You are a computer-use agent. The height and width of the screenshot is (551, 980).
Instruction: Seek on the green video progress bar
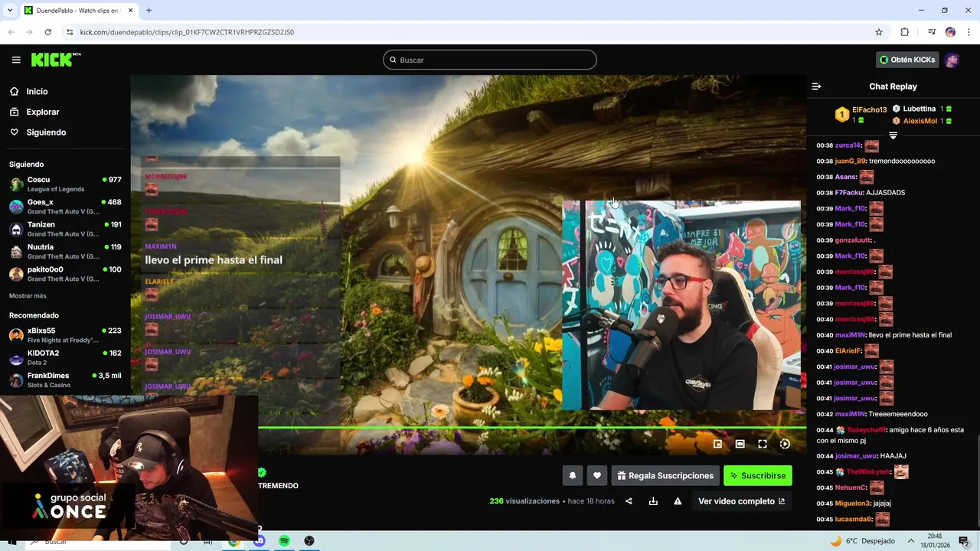[x=532, y=428]
